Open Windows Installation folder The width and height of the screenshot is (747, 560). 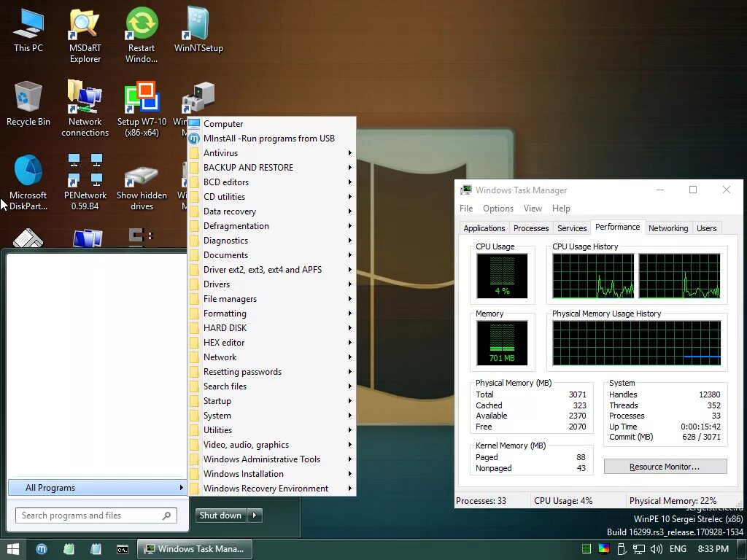click(271, 474)
